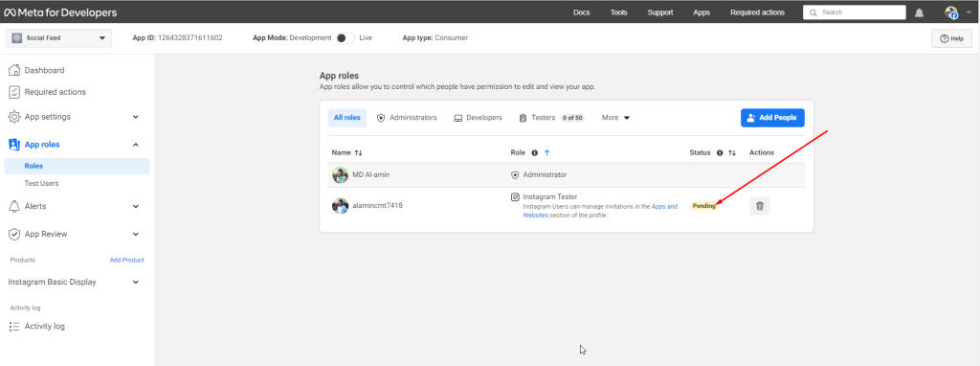Click the App roles sidebar icon
This screenshot has height=366, width=980.
[x=14, y=145]
